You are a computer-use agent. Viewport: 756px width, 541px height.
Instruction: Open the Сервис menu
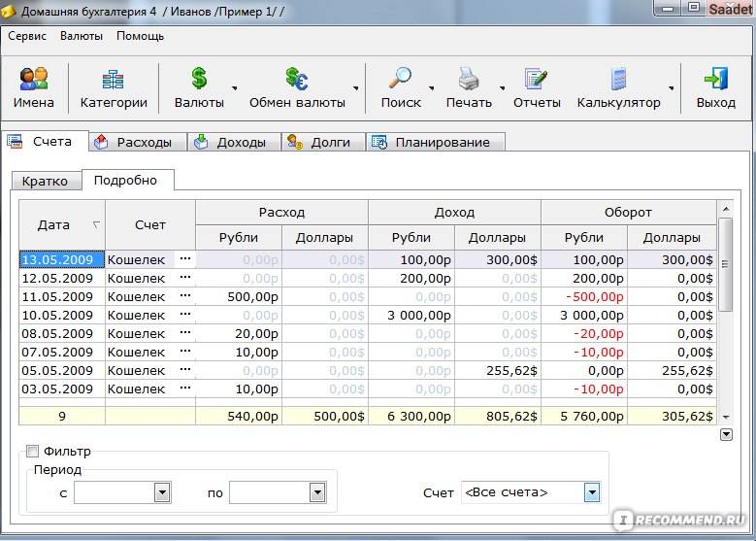(27, 36)
